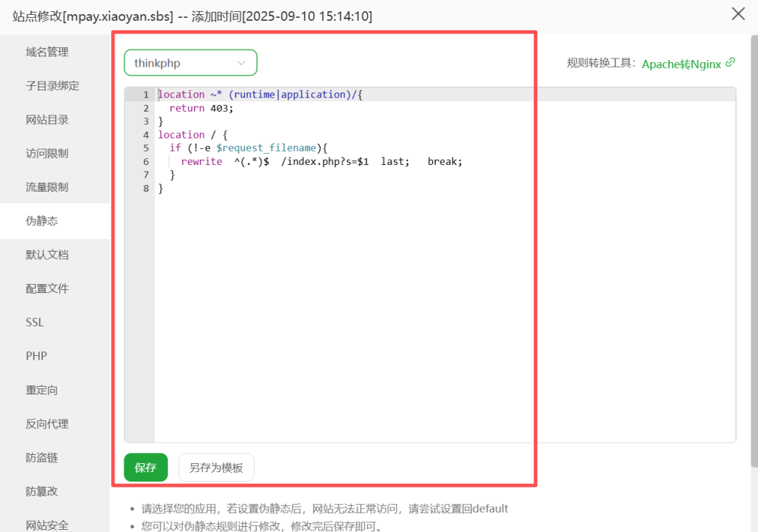Click the 另存为模板 button

pyautogui.click(x=216, y=468)
